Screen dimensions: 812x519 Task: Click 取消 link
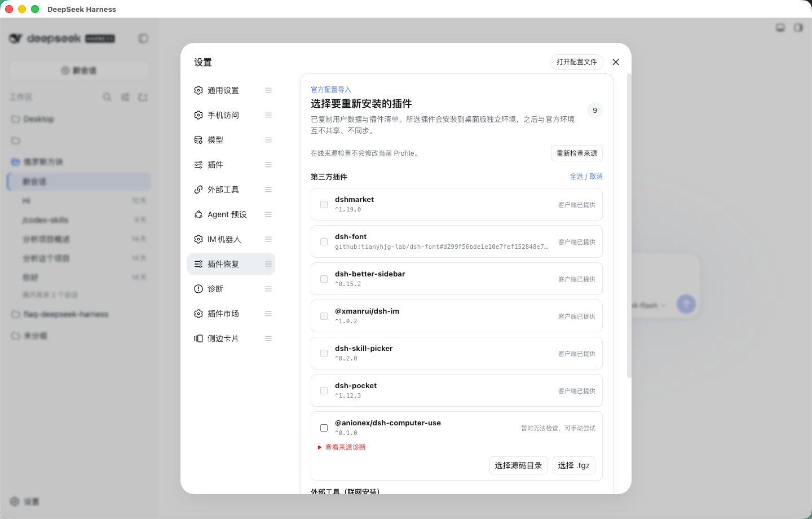point(596,177)
